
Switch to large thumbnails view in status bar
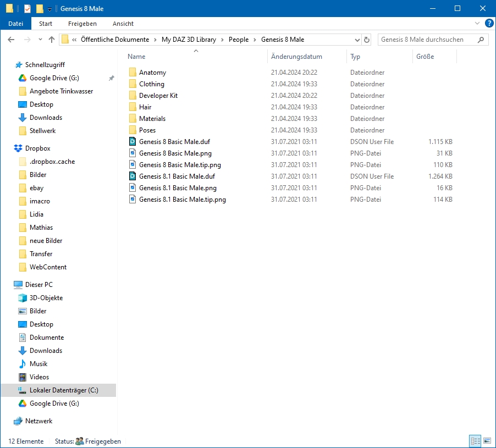point(487,441)
